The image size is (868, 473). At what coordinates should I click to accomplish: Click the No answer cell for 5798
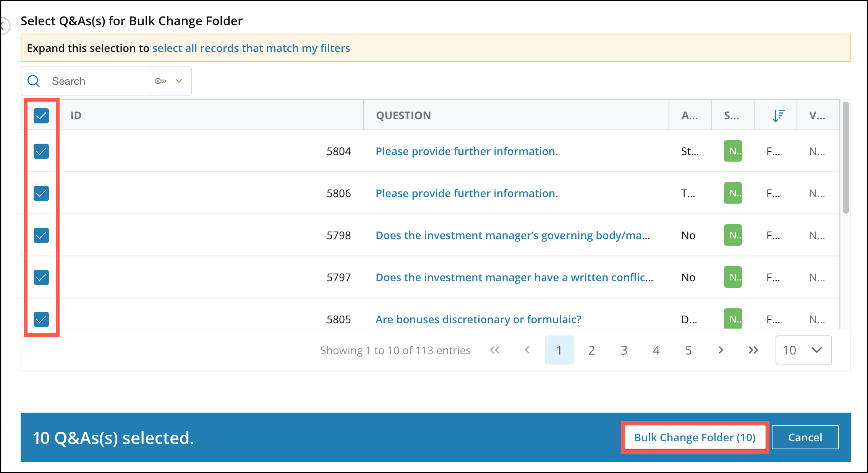click(x=688, y=235)
